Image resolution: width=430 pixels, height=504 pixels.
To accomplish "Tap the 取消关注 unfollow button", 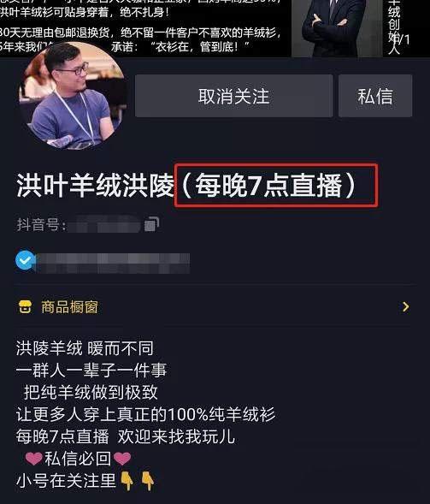I will tap(233, 96).
